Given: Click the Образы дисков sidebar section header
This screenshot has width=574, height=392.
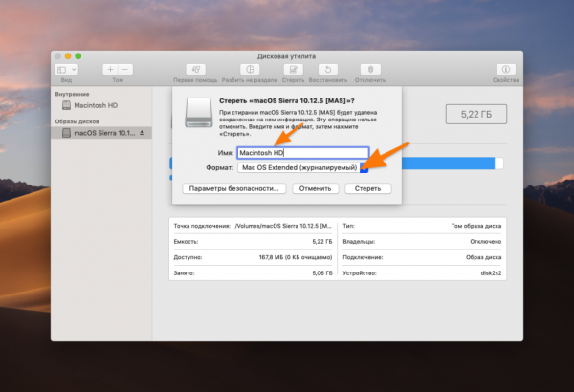Looking at the screenshot, I should pyautogui.click(x=77, y=121).
